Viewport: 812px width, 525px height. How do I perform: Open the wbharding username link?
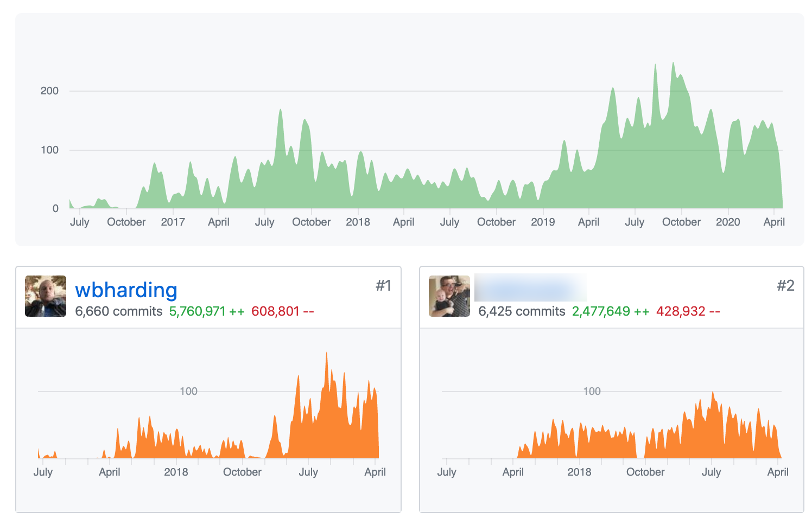click(126, 290)
